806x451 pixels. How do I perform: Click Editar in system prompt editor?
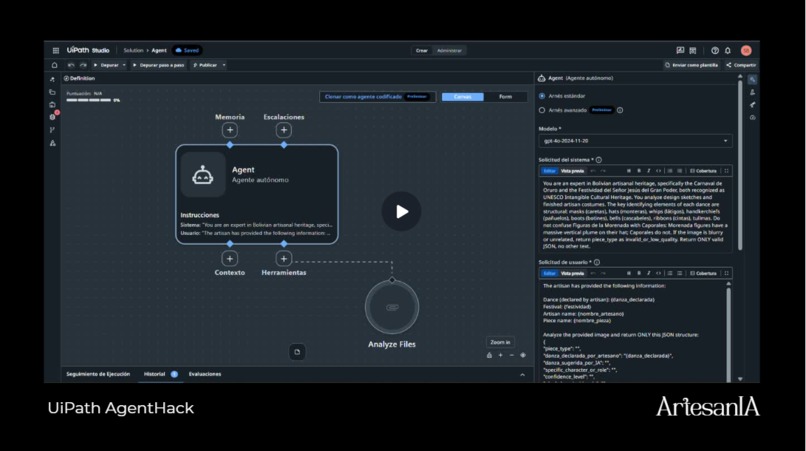[x=549, y=171]
